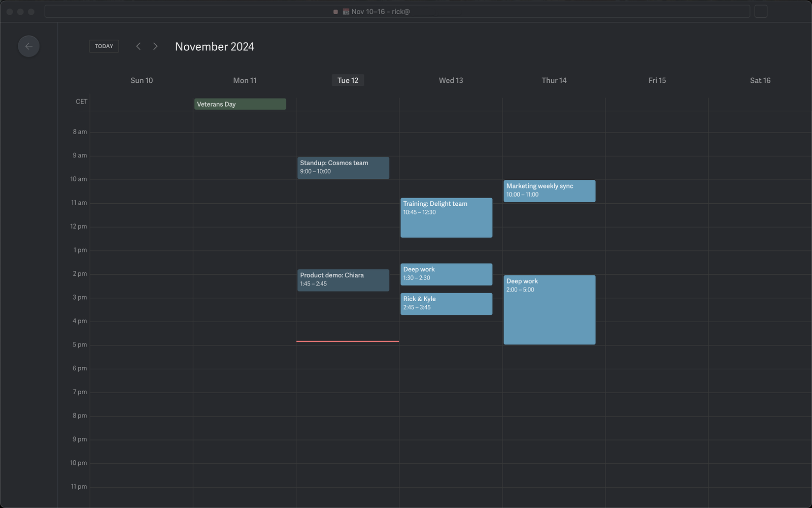Open the Rick & Kyle meeting
This screenshot has height=508, width=812.
[446, 304]
